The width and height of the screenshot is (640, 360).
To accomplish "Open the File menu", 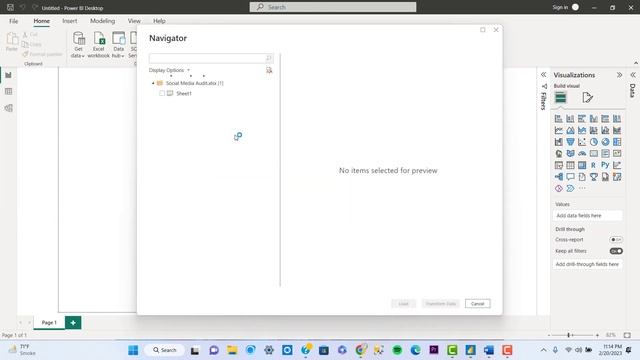I will pyautogui.click(x=13, y=21).
